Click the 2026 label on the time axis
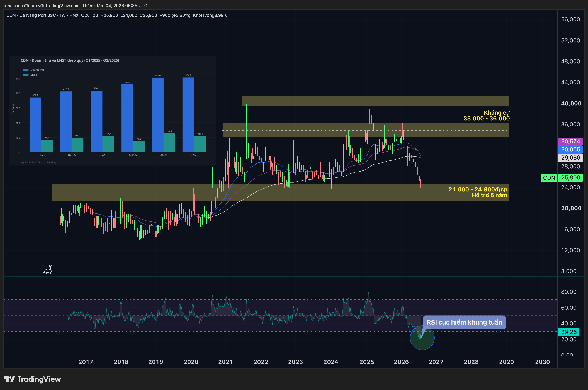This screenshot has height=390, width=588. tap(401, 362)
